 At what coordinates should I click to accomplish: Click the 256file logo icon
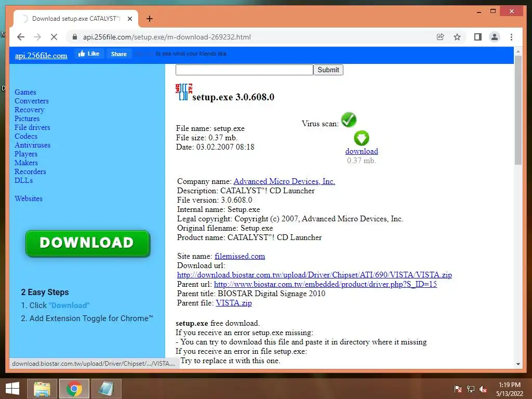[x=184, y=91]
